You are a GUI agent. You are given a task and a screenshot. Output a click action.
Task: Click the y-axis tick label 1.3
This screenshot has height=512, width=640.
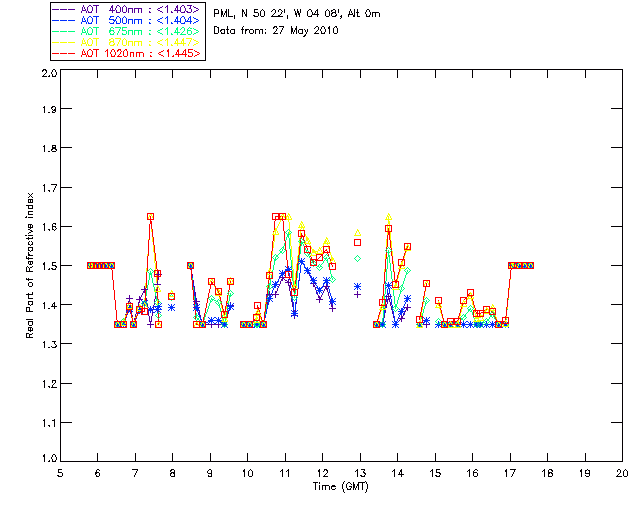coord(49,344)
